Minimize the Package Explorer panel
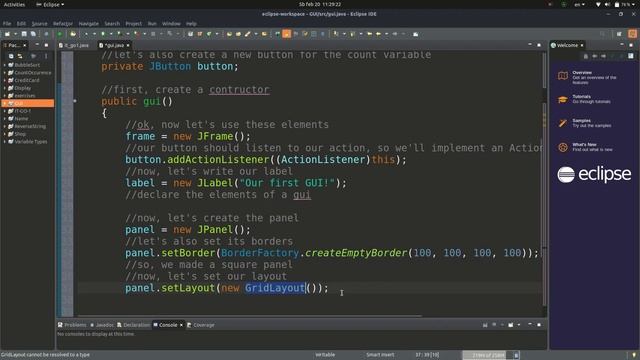This screenshot has height=360, width=640. click(37, 45)
